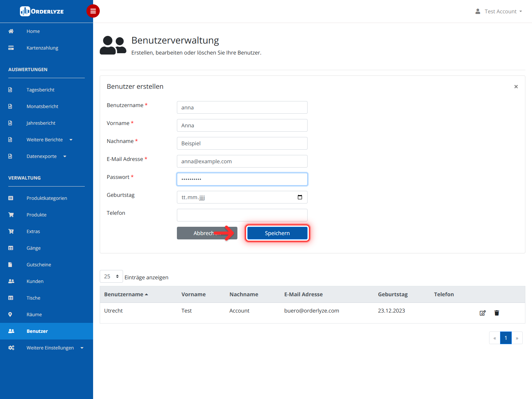Screen dimensions: 532x399
Task: Click the red hamburger menu button
Action: (x=93, y=11)
